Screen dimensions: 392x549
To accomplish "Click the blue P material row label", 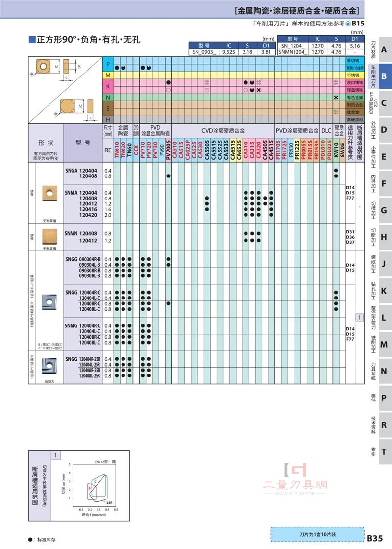I will [x=108, y=64].
